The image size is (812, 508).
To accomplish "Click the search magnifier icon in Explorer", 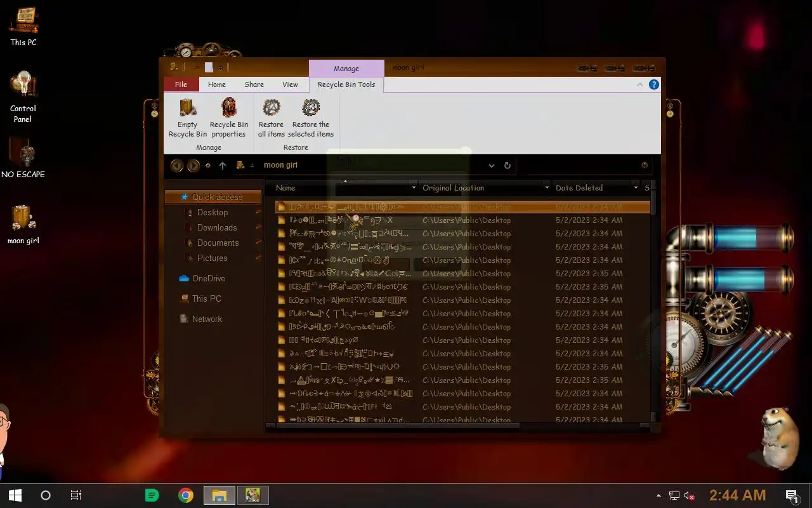I will [x=645, y=165].
